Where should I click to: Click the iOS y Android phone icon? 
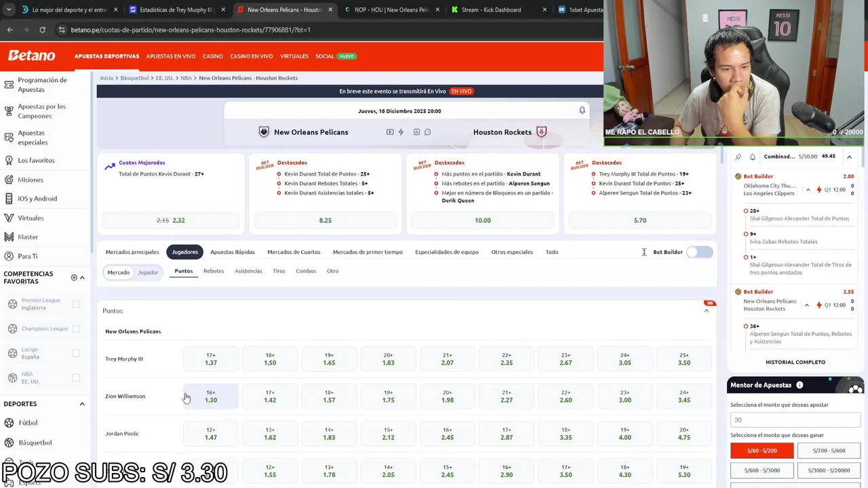click(9, 199)
